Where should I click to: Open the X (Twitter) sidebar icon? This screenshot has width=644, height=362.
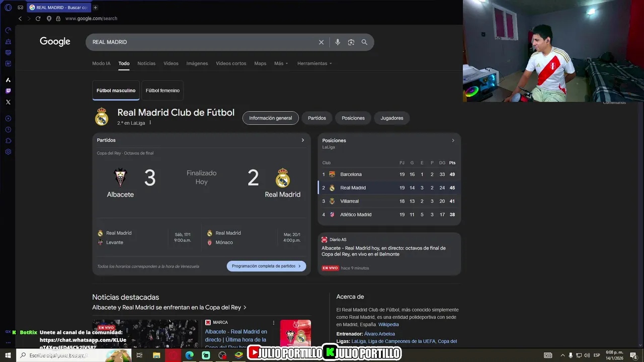point(8,102)
